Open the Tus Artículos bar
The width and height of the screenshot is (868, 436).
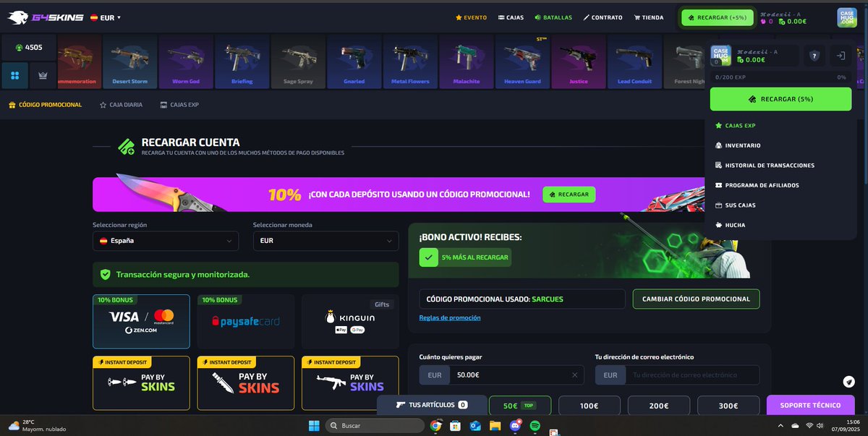coord(431,405)
